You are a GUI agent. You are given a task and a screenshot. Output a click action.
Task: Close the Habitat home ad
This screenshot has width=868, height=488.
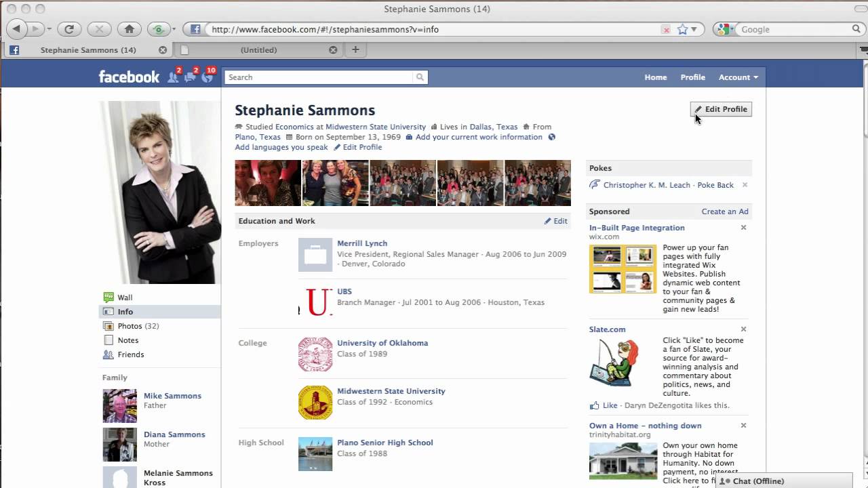(743, 426)
